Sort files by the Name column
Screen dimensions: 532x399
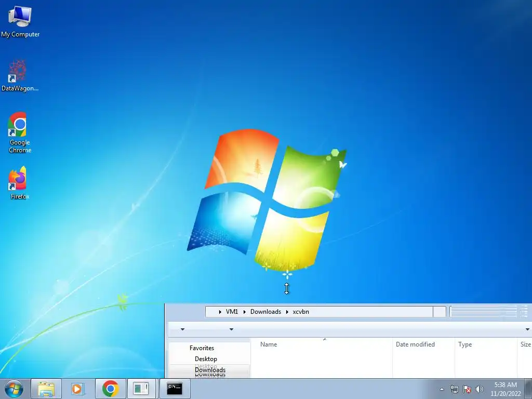(322, 344)
